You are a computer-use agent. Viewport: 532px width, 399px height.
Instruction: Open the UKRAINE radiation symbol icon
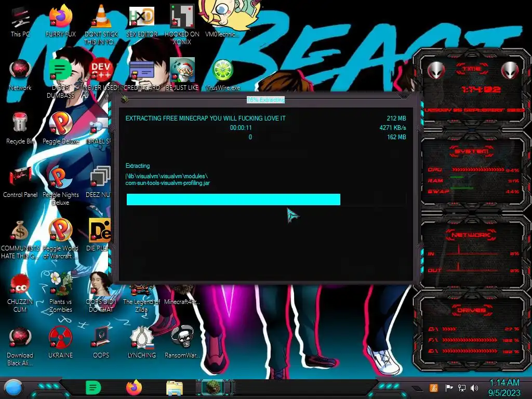click(x=60, y=343)
